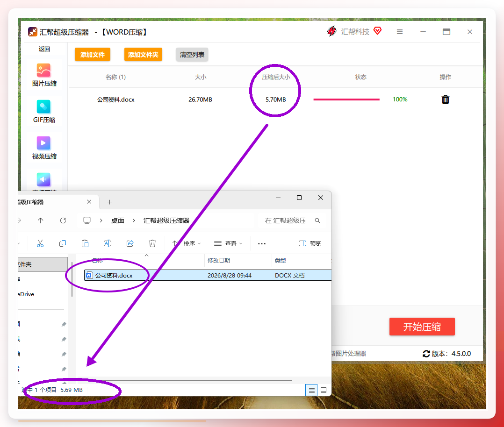Click the This PC monitor icon in address bar
Image resolution: width=504 pixels, height=427 pixels.
coord(87,221)
